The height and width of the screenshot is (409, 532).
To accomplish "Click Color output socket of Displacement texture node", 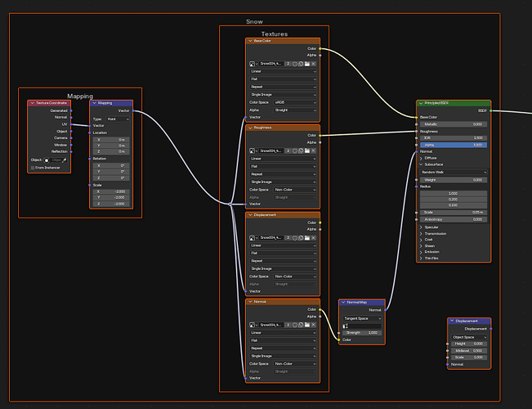I will tap(320, 222).
